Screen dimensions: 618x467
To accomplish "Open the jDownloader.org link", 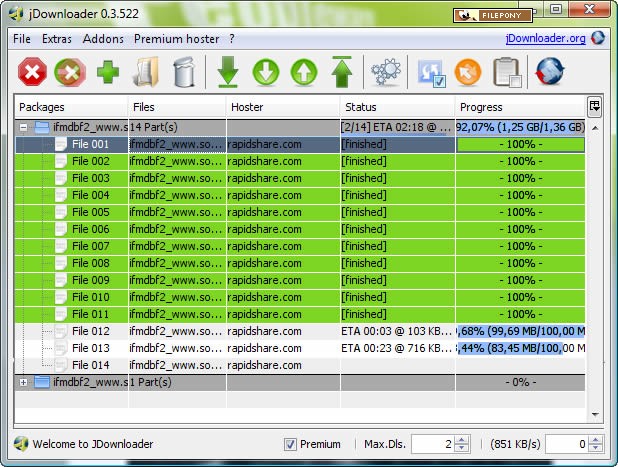I will tap(545, 38).
